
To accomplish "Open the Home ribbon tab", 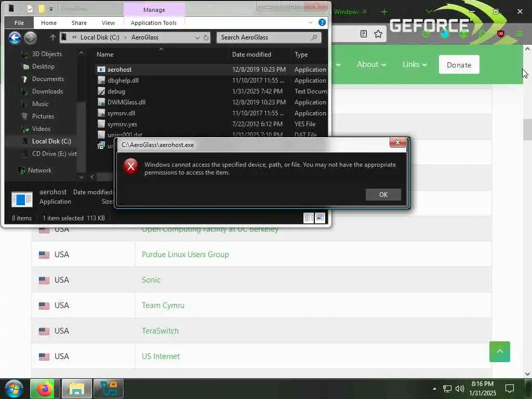I will click(x=49, y=23).
